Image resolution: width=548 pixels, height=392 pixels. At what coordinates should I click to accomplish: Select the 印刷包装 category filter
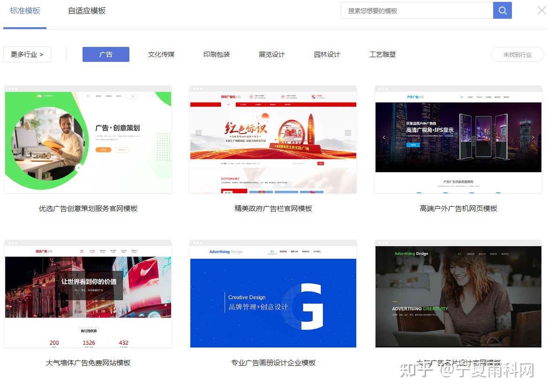pyautogui.click(x=216, y=54)
